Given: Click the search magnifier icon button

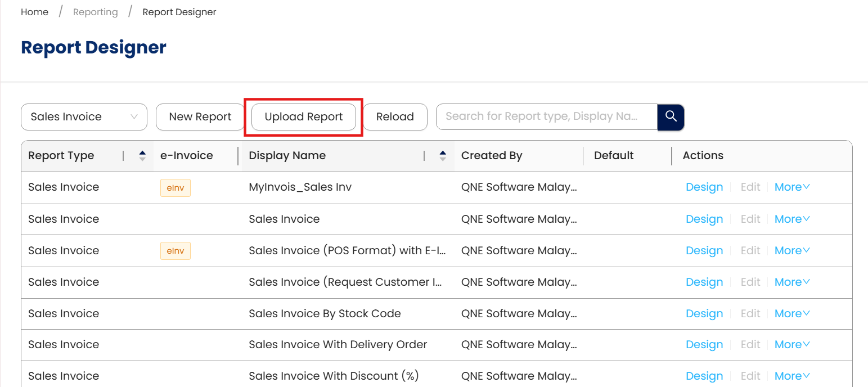Looking at the screenshot, I should (671, 117).
